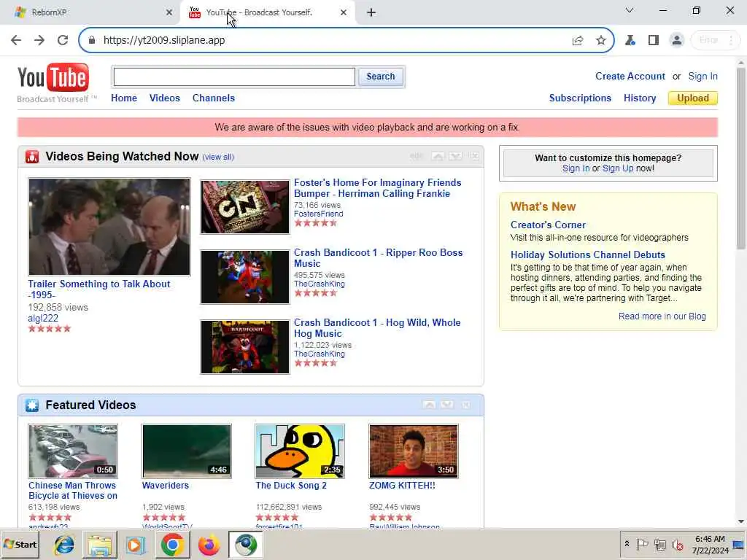Go back with browser back arrow
747x560 pixels.
(x=16, y=41)
